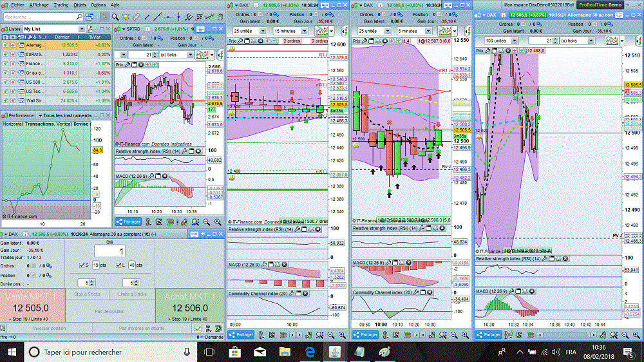Expand Tous les instruments dropdown in Performance panel

click(x=40, y=115)
